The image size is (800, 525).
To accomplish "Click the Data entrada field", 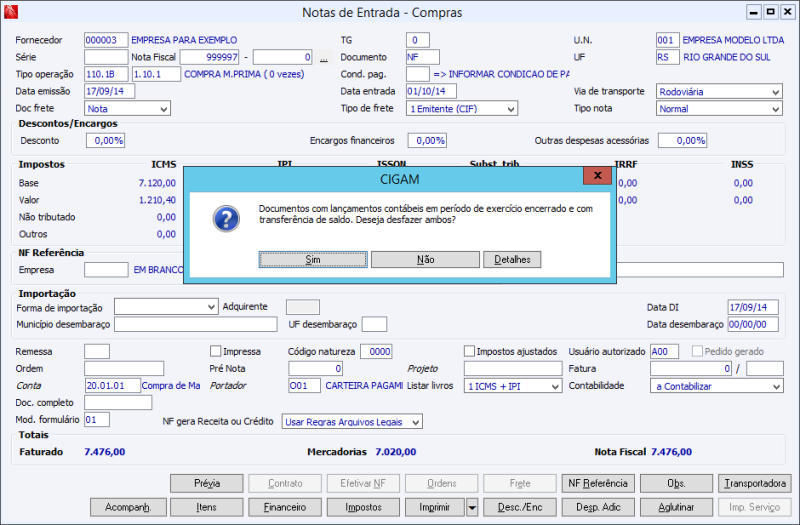I will [x=431, y=91].
